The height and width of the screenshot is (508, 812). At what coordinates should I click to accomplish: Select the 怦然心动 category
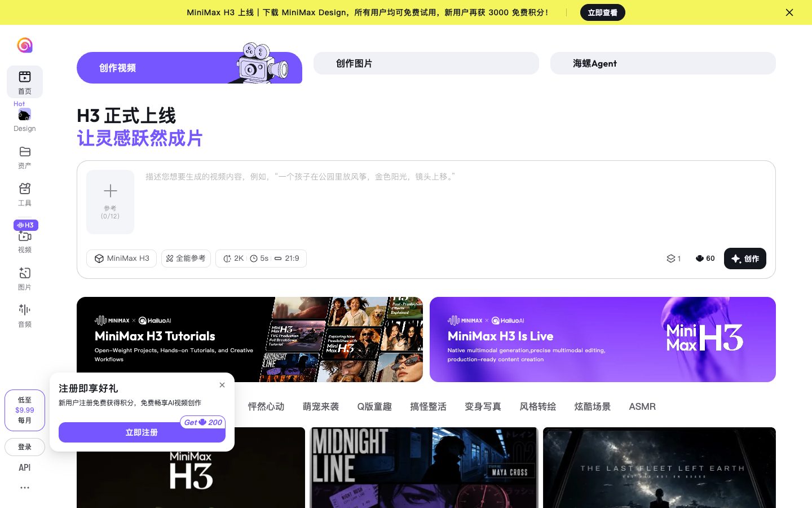pyautogui.click(x=266, y=406)
